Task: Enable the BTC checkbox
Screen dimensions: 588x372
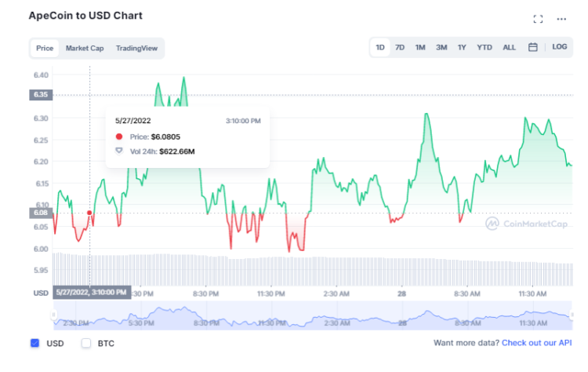Action: tap(86, 343)
